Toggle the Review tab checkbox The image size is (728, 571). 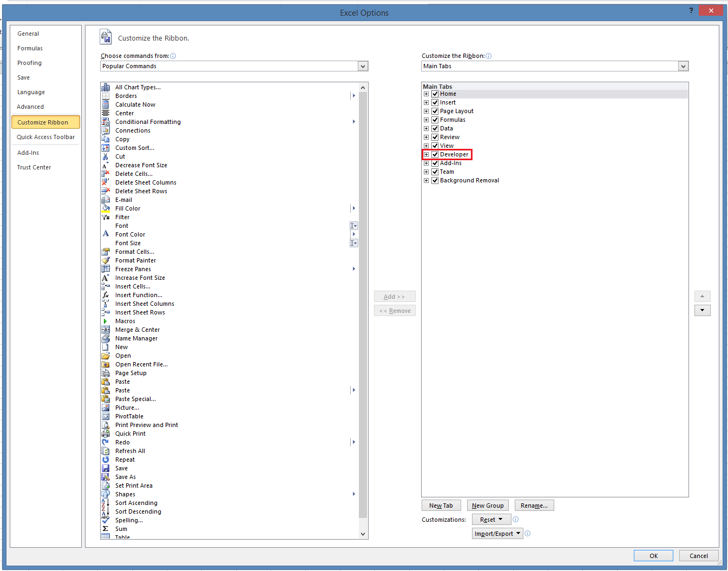(x=435, y=137)
